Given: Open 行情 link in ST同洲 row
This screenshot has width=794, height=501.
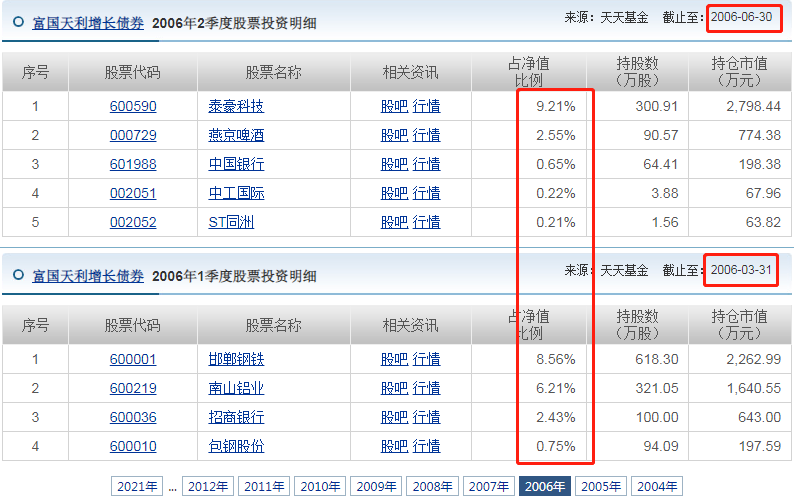Looking at the screenshot, I should (426, 222).
